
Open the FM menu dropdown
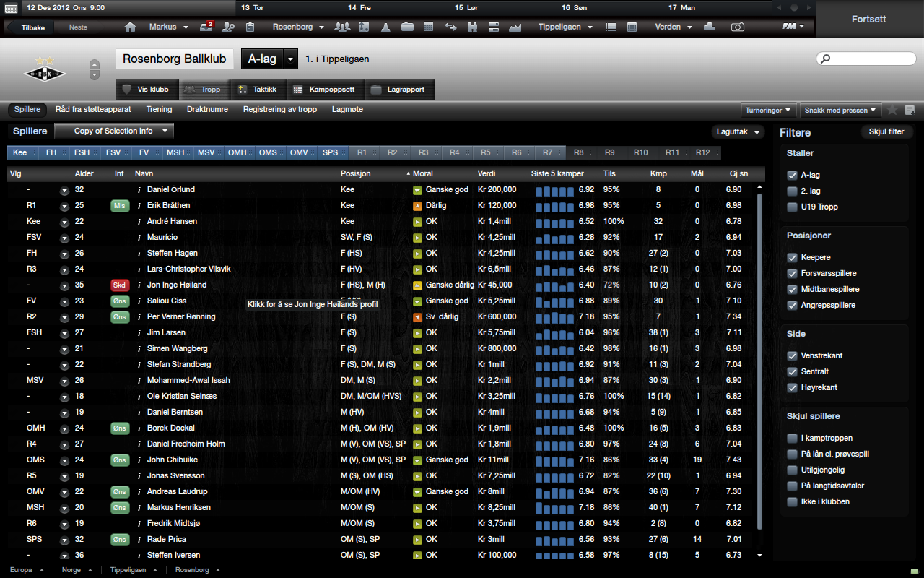(793, 27)
